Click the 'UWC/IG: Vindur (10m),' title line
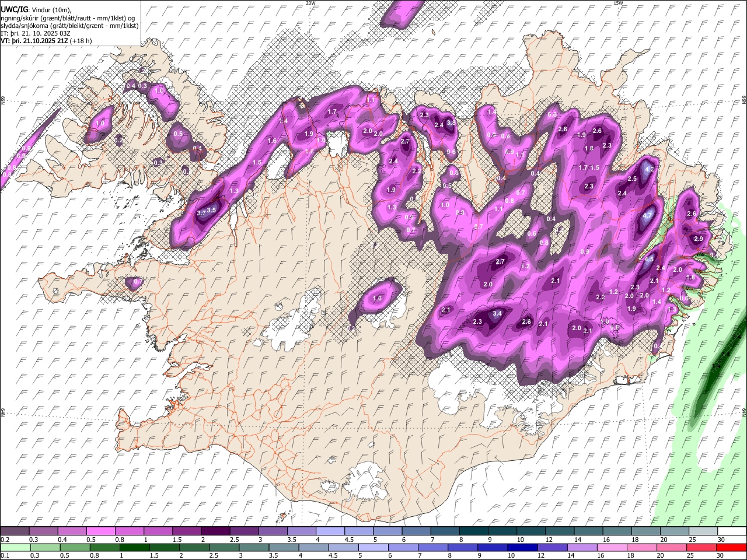The image size is (747, 560). click(36, 10)
